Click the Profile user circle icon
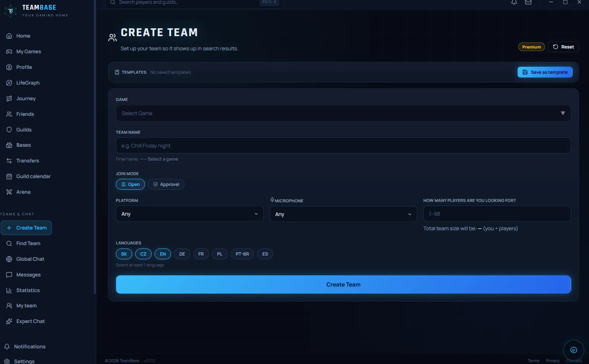 click(9, 67)
